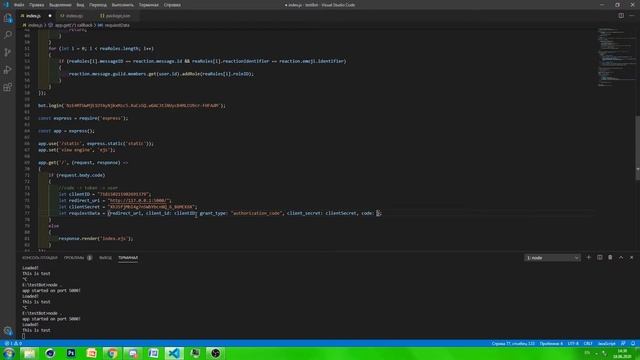Select the Терминал panel tab

click(128, 258)
